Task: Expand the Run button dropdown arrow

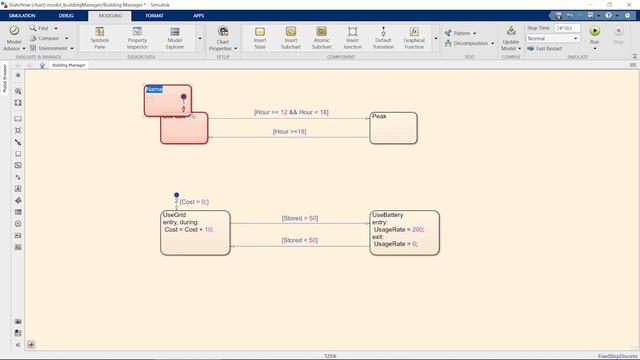Action: 595,49
